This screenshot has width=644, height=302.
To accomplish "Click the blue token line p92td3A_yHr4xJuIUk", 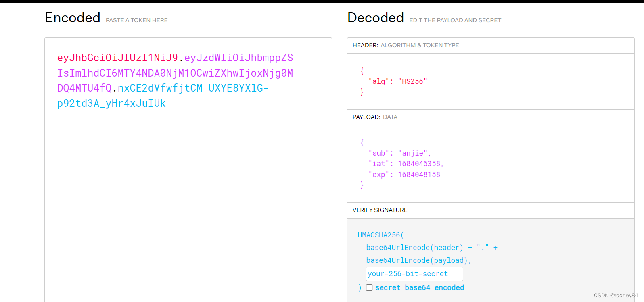I will 111,103.
